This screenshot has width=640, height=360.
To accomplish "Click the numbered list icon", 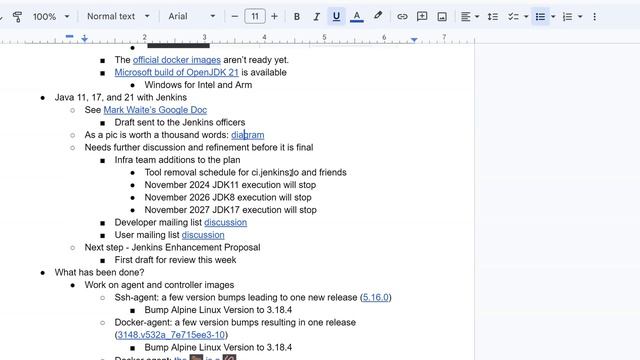I will coord(567,17).
